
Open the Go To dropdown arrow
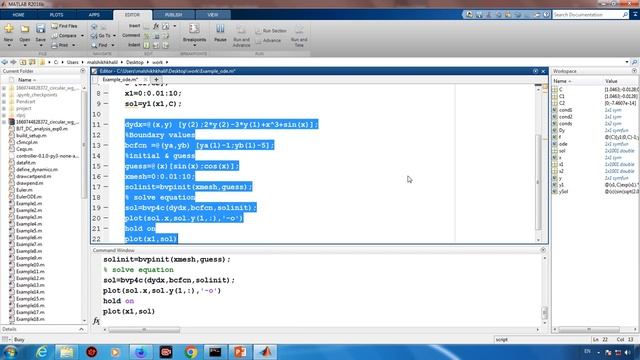pos(114,36)
